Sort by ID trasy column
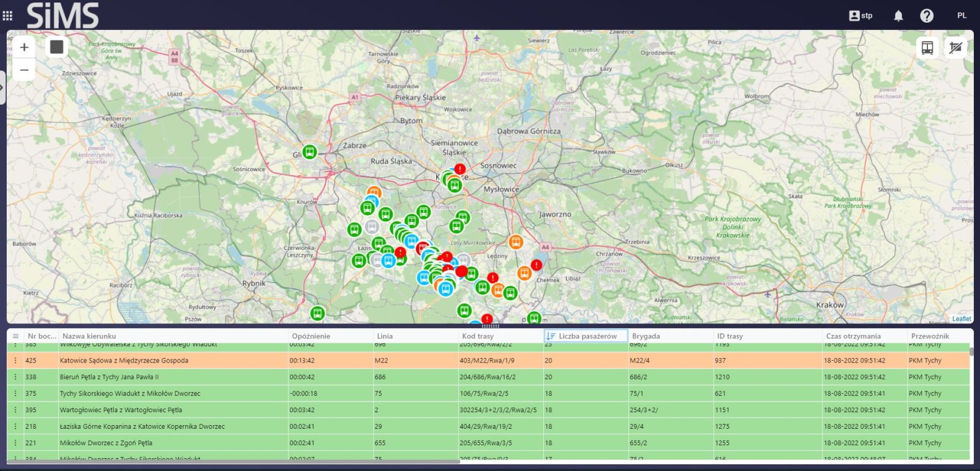The height and width of the screenshot is (471, 980). 729,336
